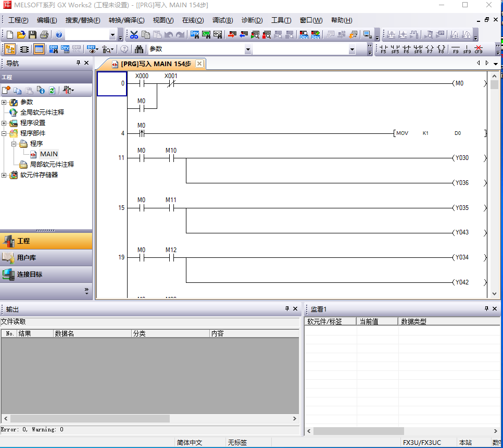Expand the 程序设置 tree node
Screen dimensions: 503x448
pyautogui.click(x=4, y=123)
